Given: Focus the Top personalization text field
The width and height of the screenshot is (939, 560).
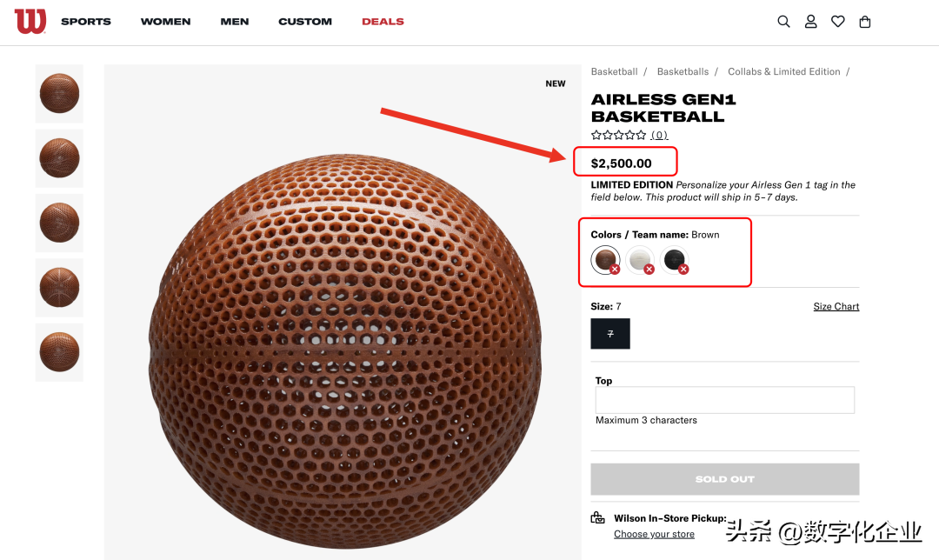Looking at the screenshot, I should click(x=724, y=400).
